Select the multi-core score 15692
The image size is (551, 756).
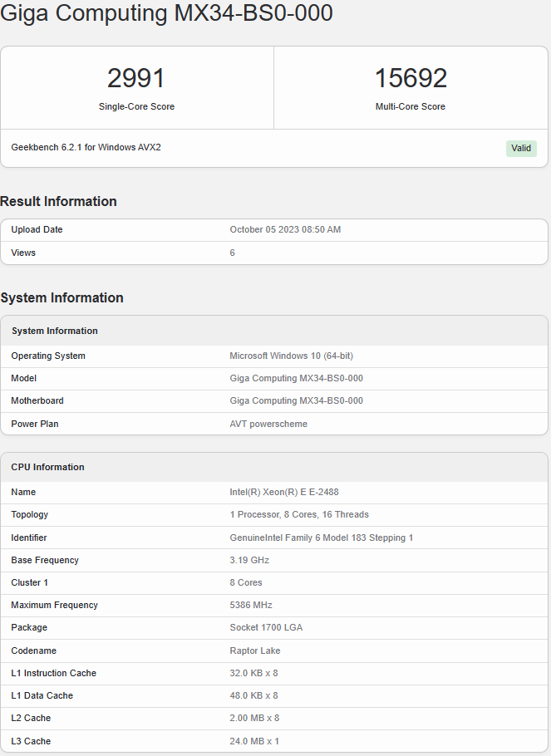point(411,77)
